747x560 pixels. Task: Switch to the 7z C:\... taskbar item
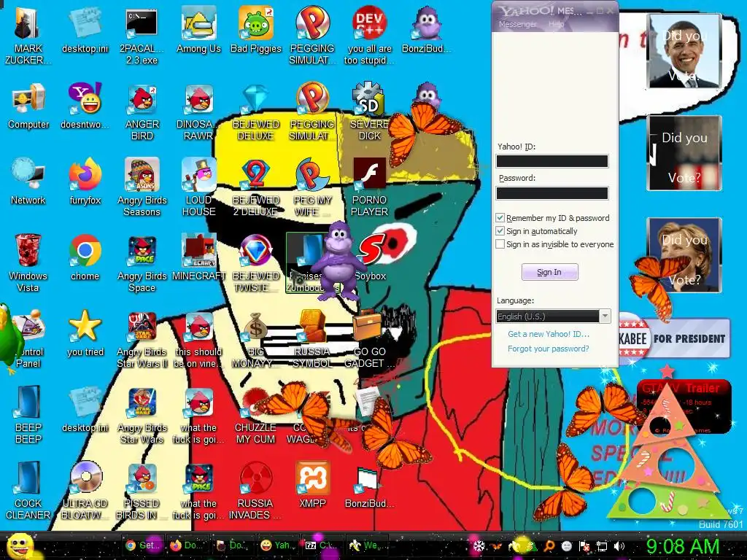coord(323,545)
